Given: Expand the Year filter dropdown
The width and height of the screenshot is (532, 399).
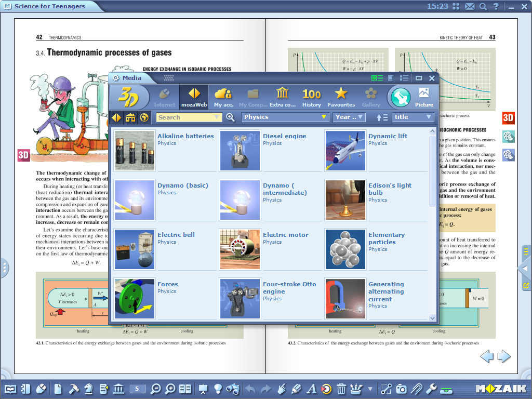Looking at the screenshot, I should pos(350,117).
